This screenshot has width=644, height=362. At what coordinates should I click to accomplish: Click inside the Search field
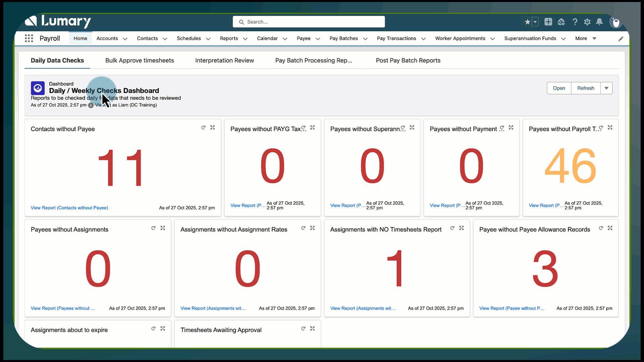coord(309,21)
